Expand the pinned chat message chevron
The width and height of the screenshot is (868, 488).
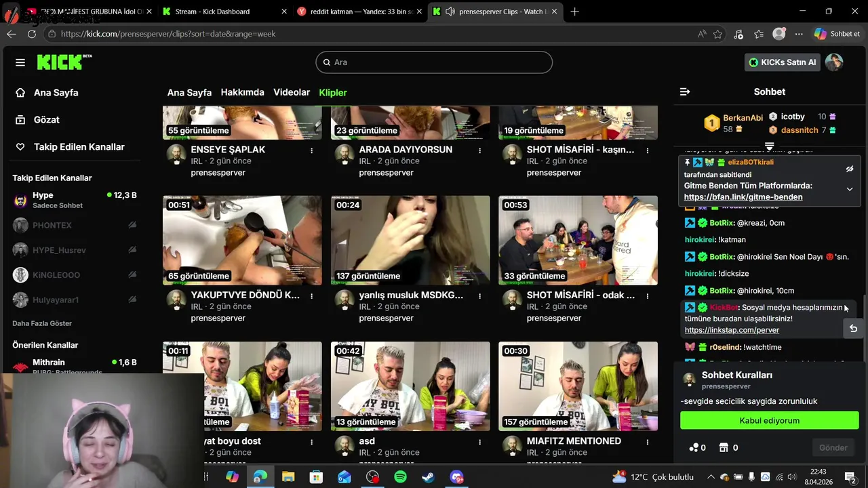point(850,189)
